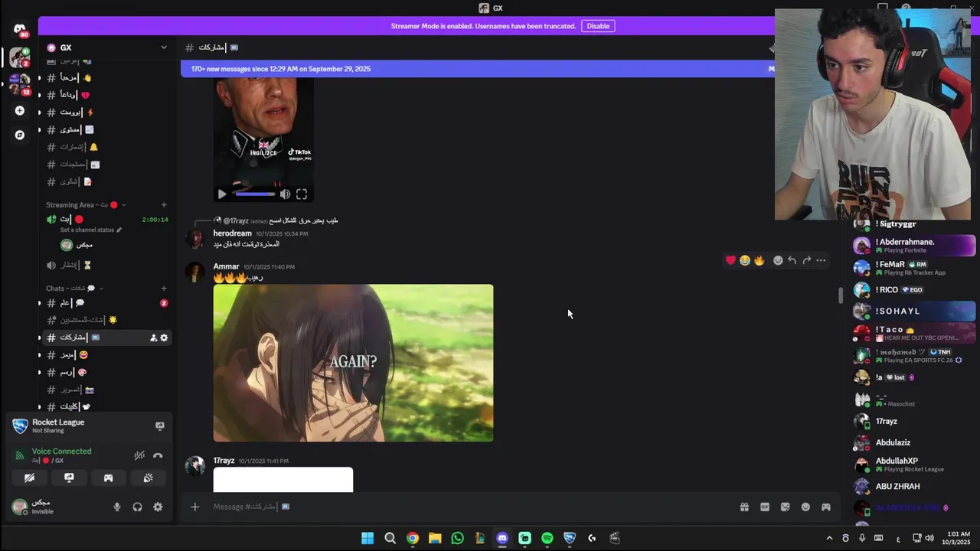Add fire emoji reaction to message

click(759, 260)
